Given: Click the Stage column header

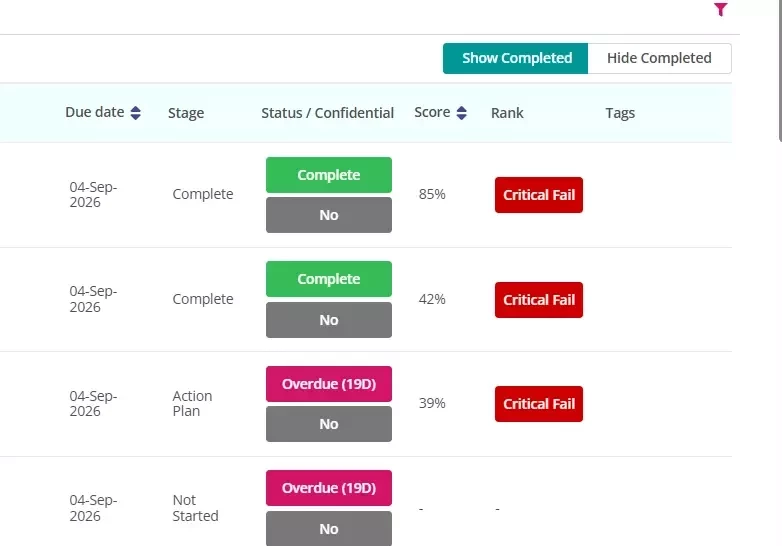Looking at the screenshot, I should [x=186, y=113].
